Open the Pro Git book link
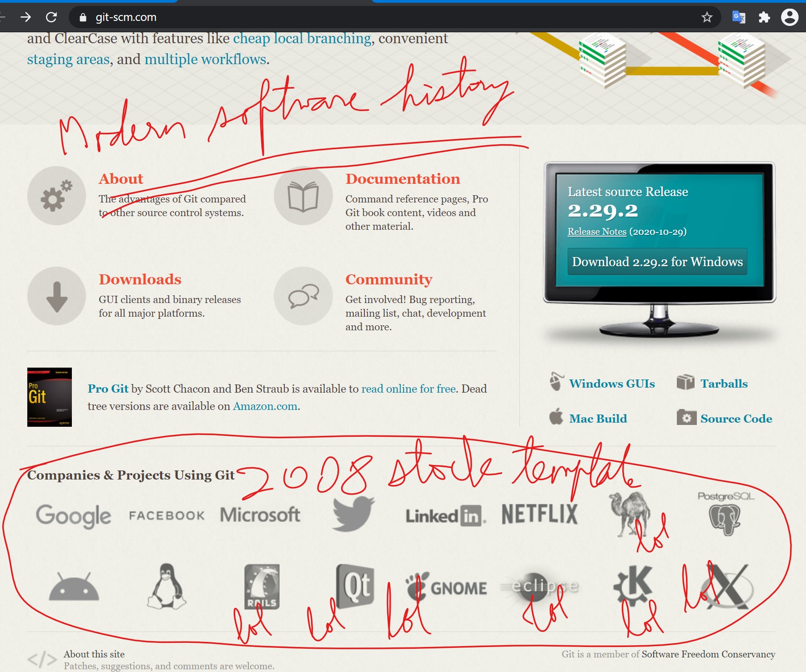The image size is (806, 672). point(108,389)
